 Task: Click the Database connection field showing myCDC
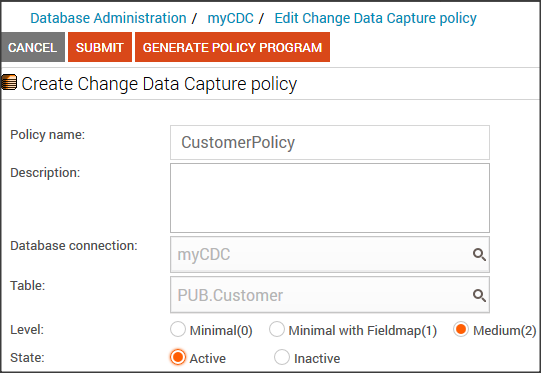(330, 255)
